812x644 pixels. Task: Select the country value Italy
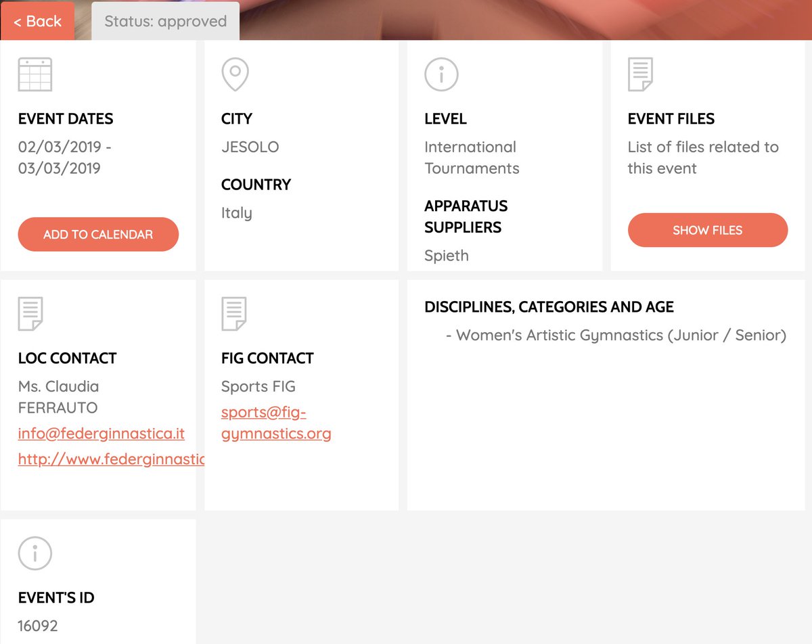pyautogui.click(x=236, y=213)
